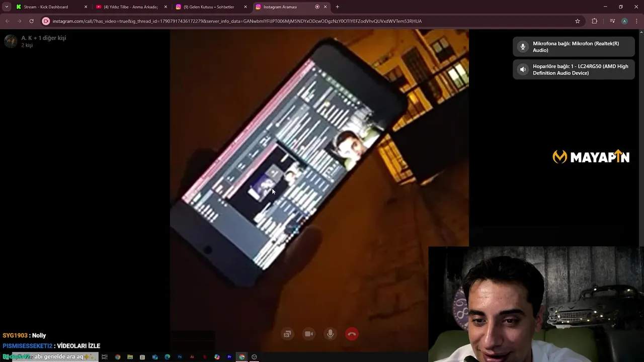The width and height of the screenshot is (644, 362).
Task: Open Photoshop from taskbar
Action: [180, 357]
